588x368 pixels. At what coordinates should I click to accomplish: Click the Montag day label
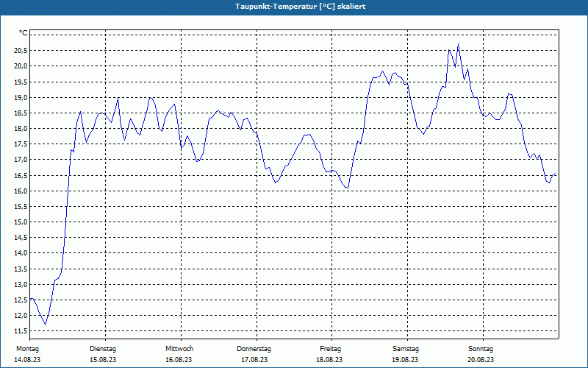(27, 349)
